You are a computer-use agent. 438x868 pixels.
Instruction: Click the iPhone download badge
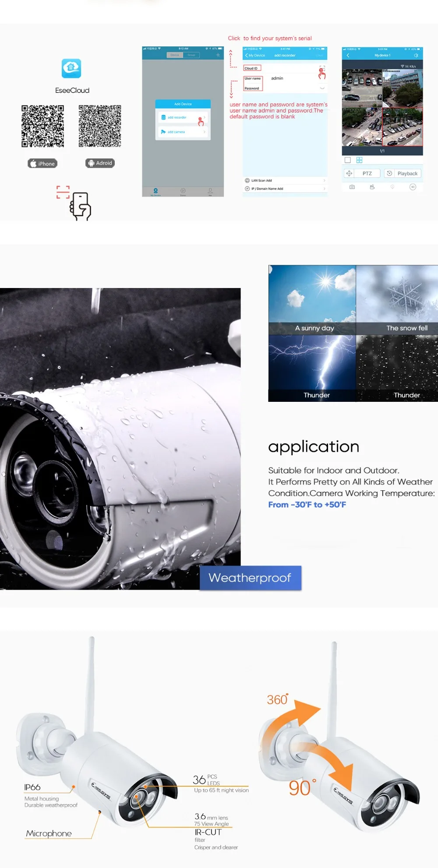42,164
